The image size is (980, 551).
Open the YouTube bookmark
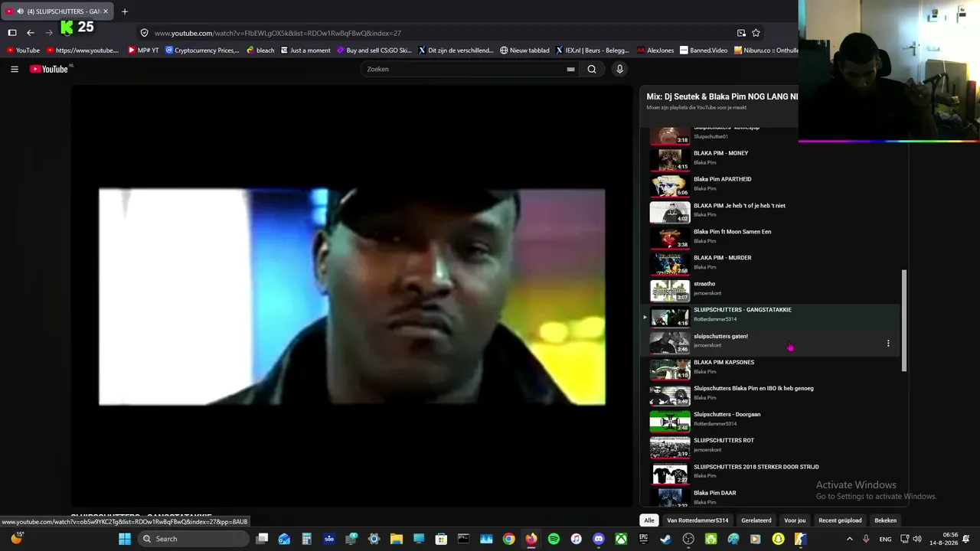click(22, 51)
